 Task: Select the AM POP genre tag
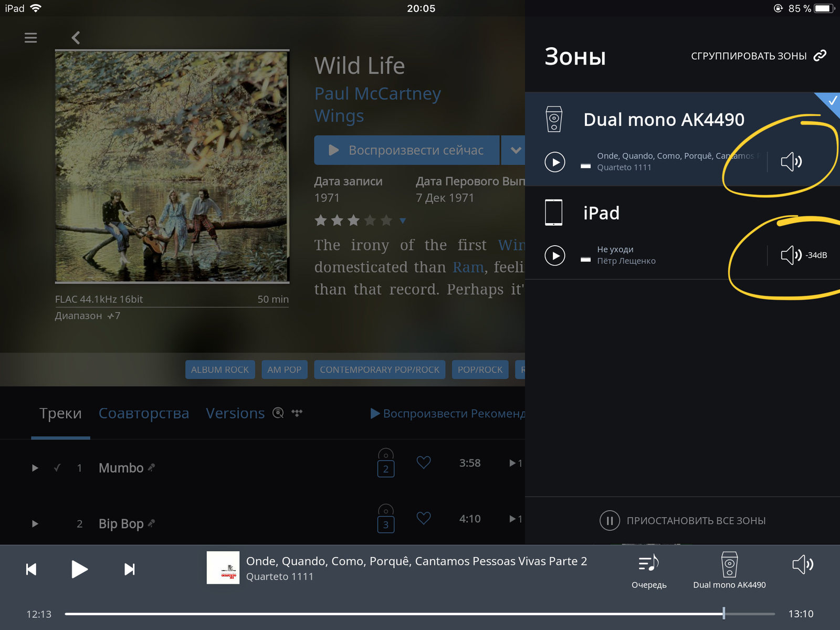tap(285, 370)
